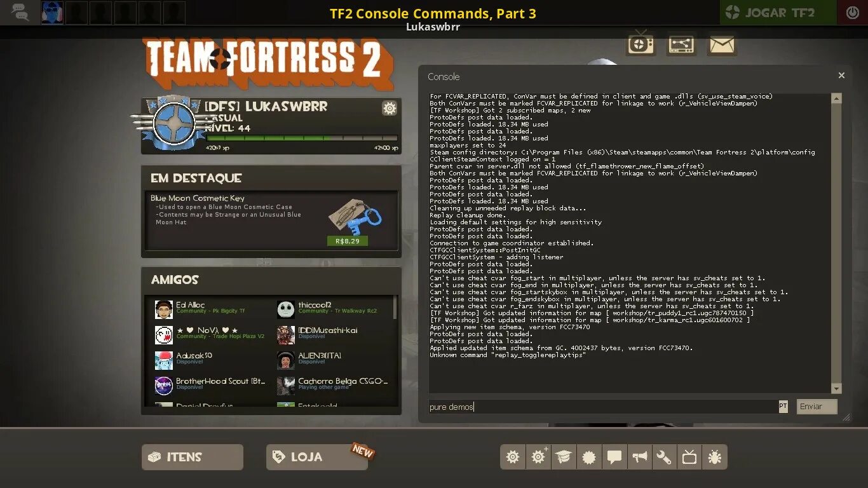
Task: Select friend Ed Alloc
Action: 210,308
